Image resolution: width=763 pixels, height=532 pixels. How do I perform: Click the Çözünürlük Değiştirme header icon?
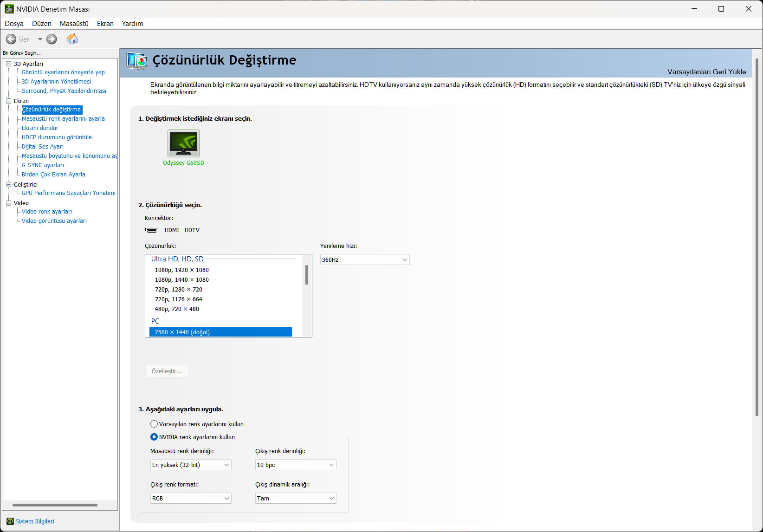coord(137,61)
